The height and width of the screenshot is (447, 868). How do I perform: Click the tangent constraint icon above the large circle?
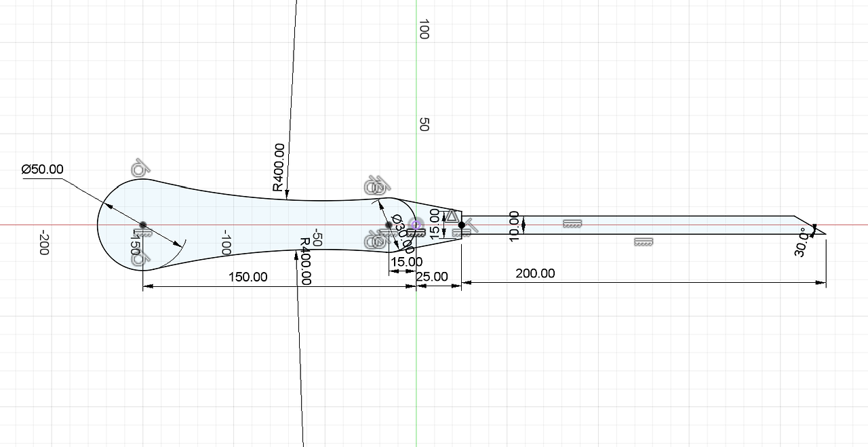(x=141, y=168)
